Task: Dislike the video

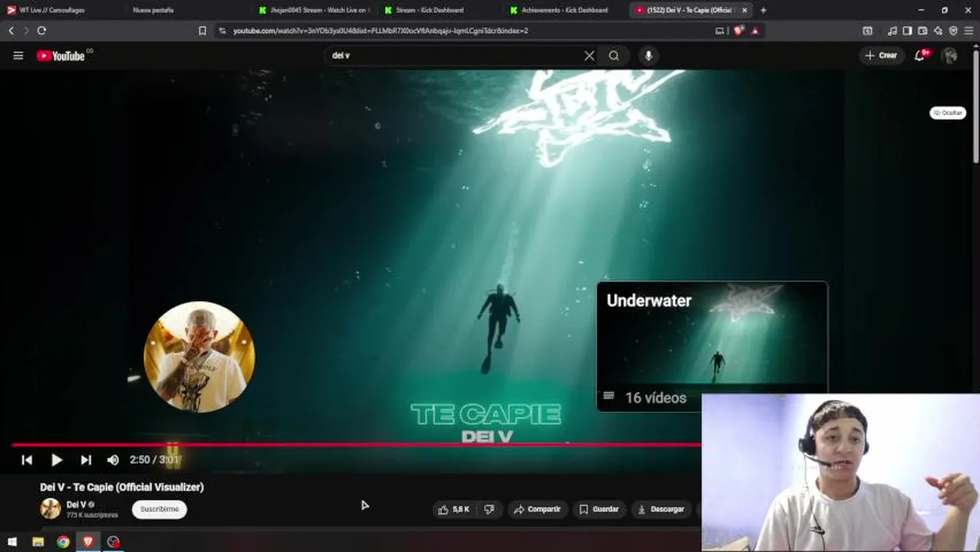Action: pyautogui.click(x=489, y=509)
